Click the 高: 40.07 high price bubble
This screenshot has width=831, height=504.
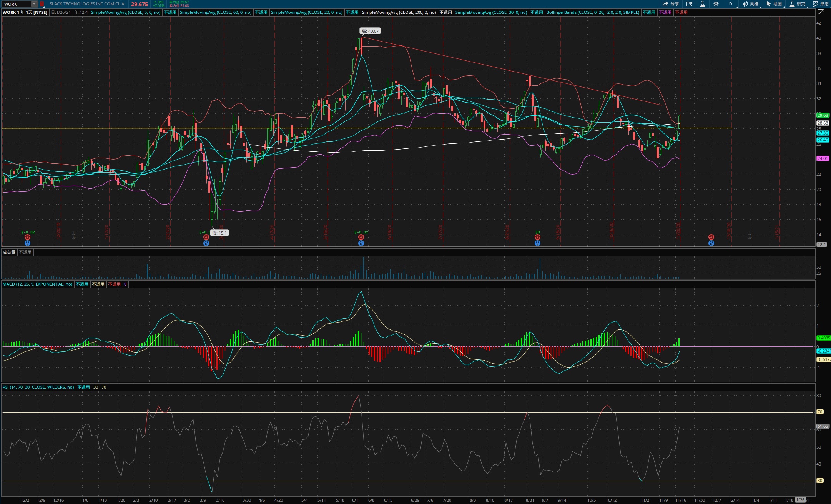click(x=370, y=31)
